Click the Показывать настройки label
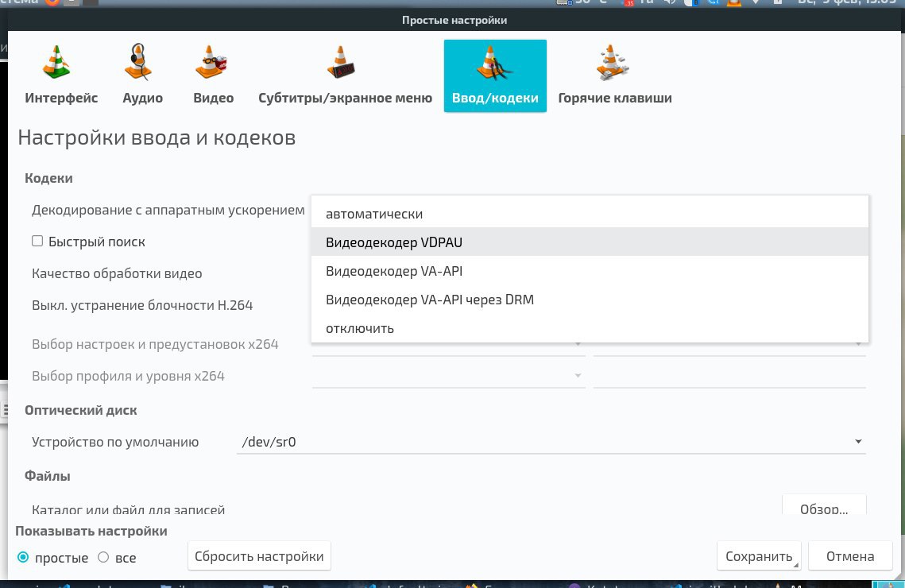The height and width of the screenshot is (588, 905). pos(91,531)
